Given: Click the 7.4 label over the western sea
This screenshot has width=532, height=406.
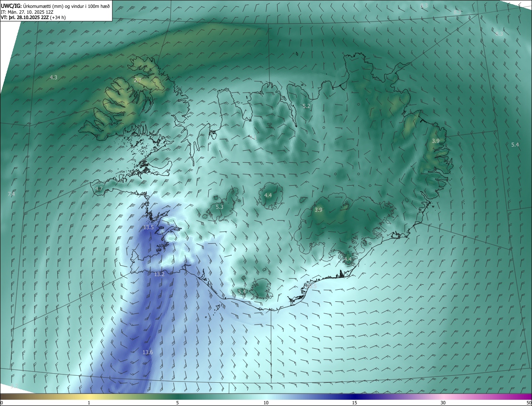Looking at the screenshot, I should (x=11, y=194).
